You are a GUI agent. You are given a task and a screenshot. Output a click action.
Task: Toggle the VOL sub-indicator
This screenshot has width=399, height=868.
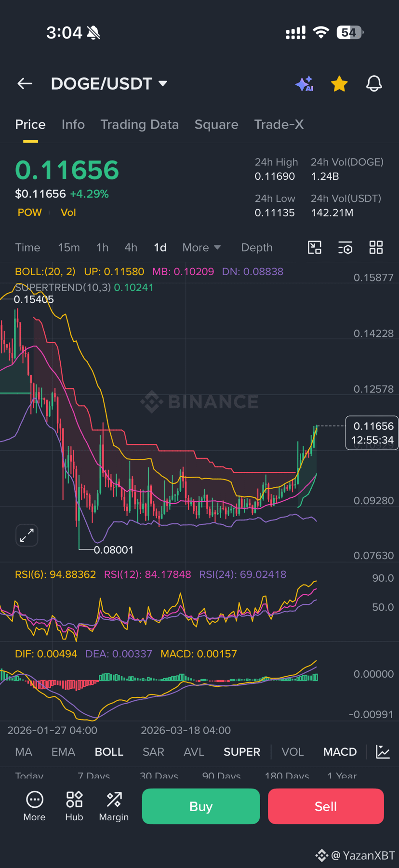[293, 752]
